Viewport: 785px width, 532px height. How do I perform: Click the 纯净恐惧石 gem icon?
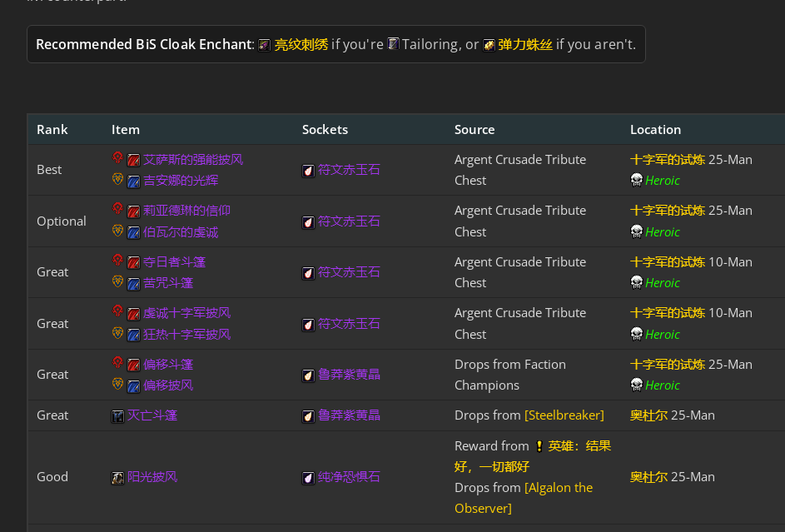(x=308, y=478)
